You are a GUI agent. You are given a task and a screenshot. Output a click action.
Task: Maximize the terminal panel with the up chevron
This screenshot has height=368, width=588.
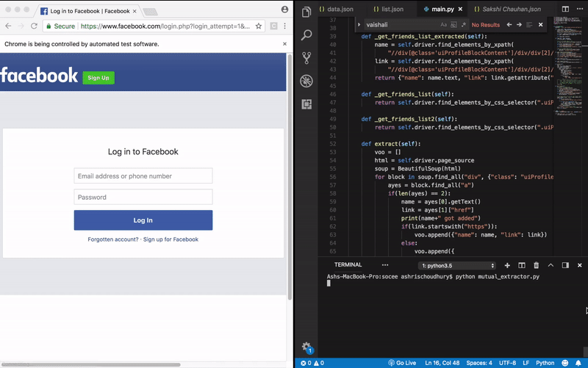pyautogui.click(x=551, y=265)
